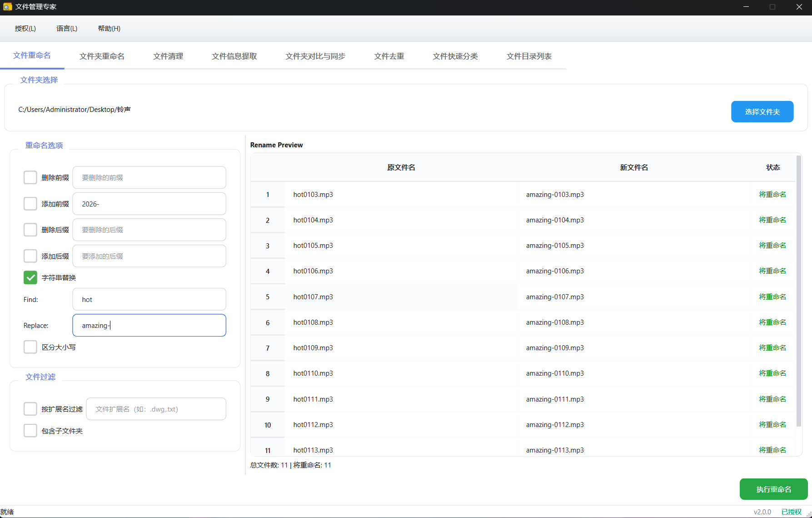Uncheck the 字符串替换 checkbox
The image size is (812, 518).
[30, 277]
